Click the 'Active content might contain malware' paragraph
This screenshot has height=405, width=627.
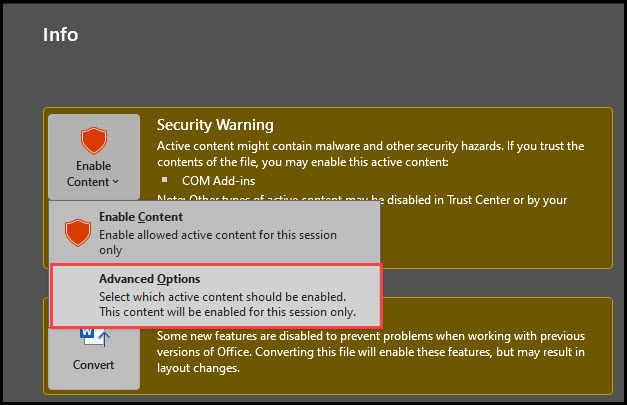click(x=371, y=154)
